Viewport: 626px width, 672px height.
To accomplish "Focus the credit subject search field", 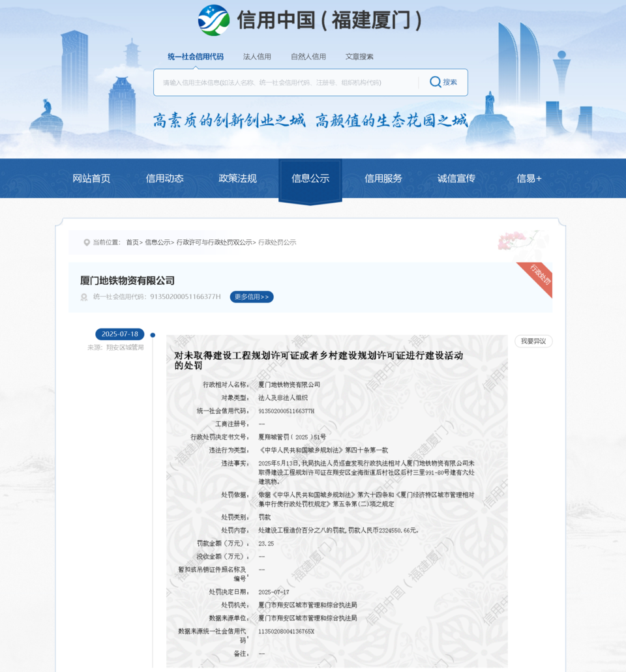I will [x=287, y=83].
